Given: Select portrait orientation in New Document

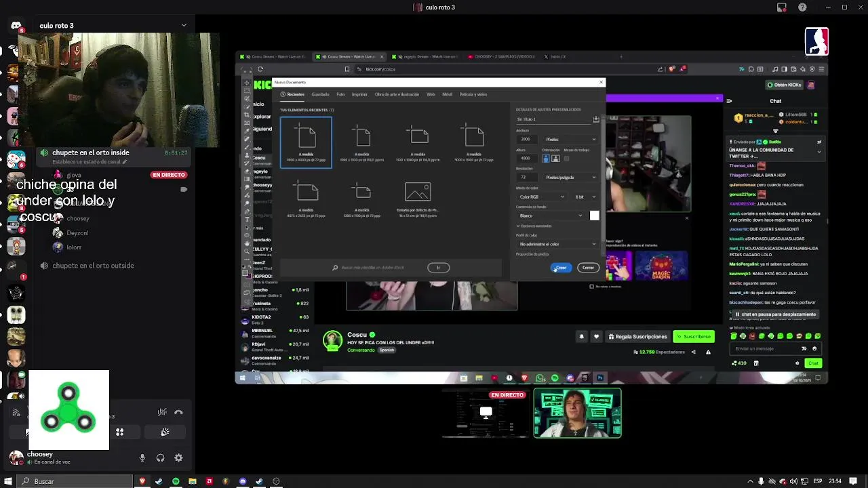Looking at the screenshot, I should click(546, 159).
